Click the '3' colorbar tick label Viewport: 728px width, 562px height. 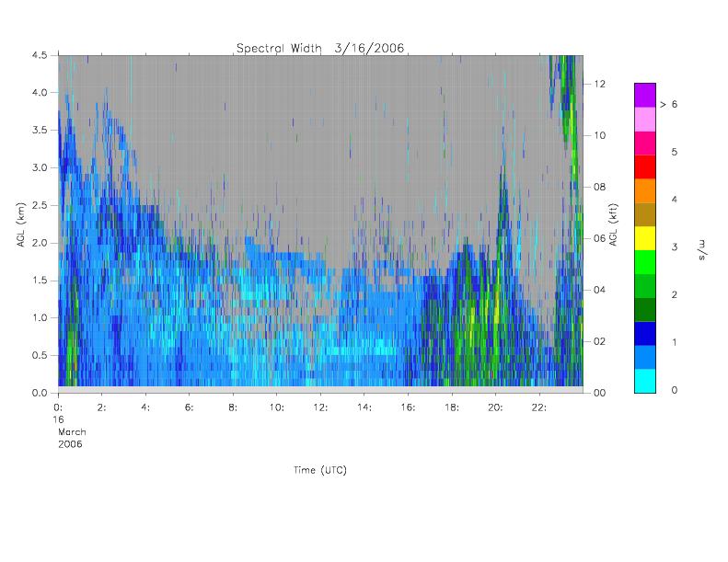point(674,247)
